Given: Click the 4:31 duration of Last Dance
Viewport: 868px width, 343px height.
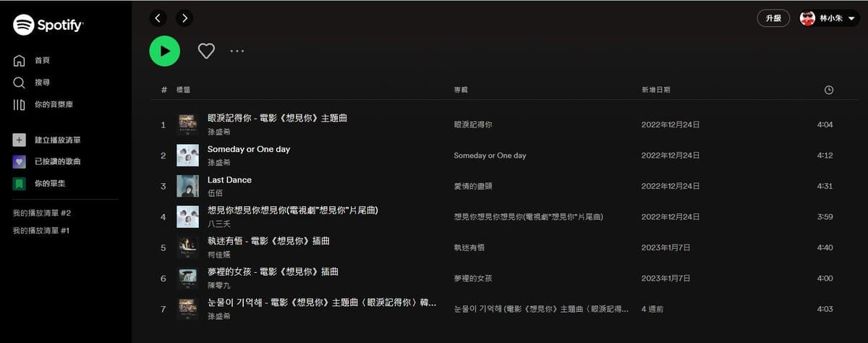Looking at the screenshot, I should tap(825, 186).
